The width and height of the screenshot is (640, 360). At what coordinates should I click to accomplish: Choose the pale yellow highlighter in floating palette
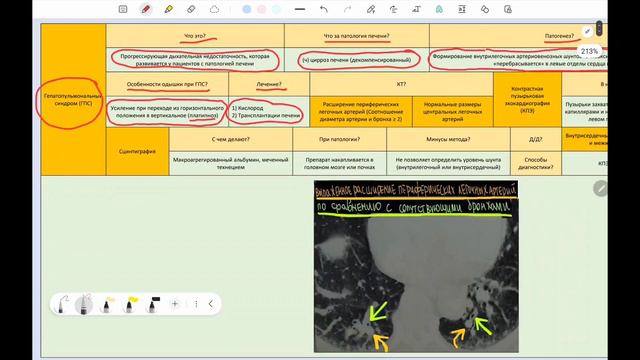point(106,305)
